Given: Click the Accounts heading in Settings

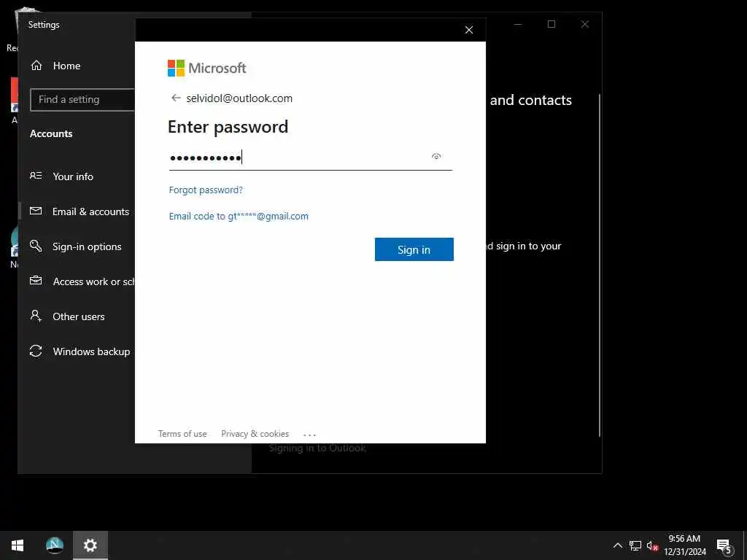Looking at the screenshot, I should coord(51,134).
